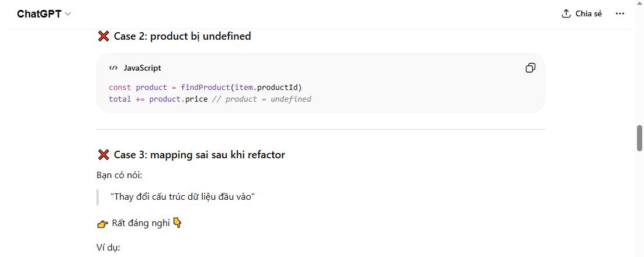Click the JavaScript language label

pos(142,68)
